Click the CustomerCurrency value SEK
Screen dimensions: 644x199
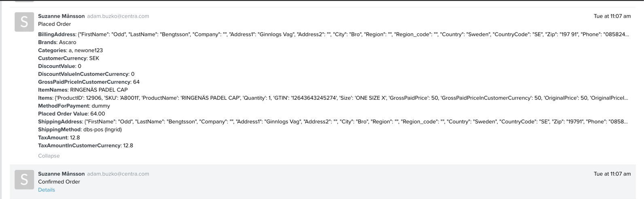pyautogui.click(x=94, y=58)
